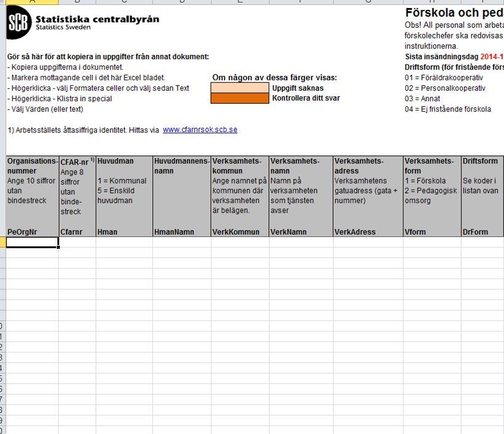
Task: Click the 'Kontrollera ditt svar' legend label
Action: pos(306,98)
